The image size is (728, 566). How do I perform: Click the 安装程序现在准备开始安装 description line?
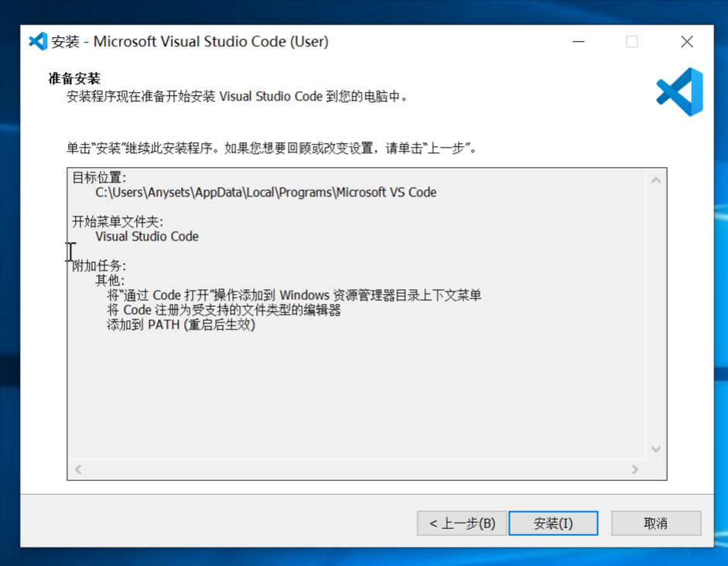point(238,97)
